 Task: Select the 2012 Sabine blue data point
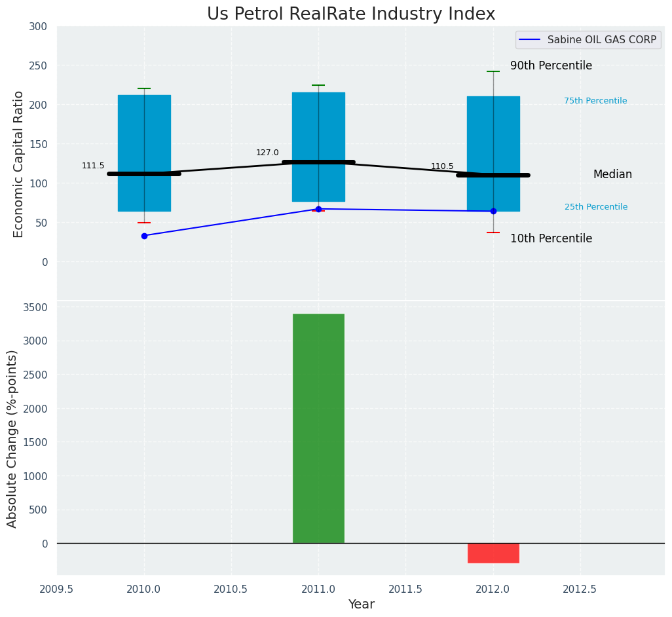click(x=493, y=211)
